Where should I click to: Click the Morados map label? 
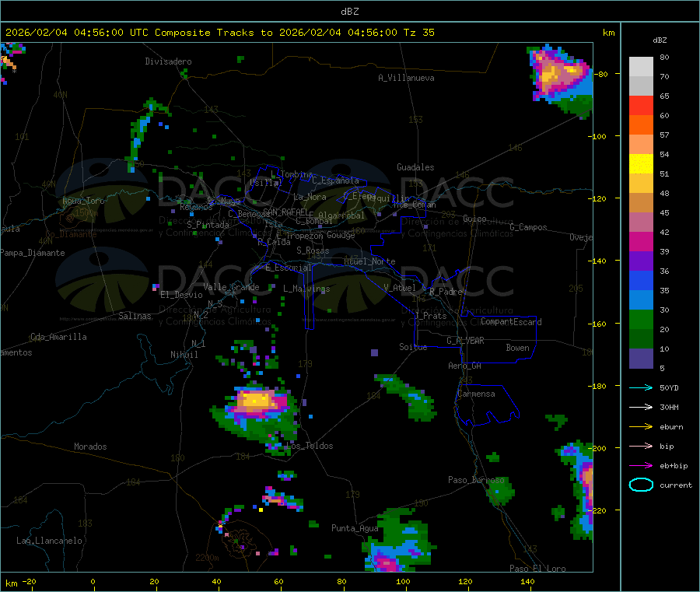click(90, 447)
